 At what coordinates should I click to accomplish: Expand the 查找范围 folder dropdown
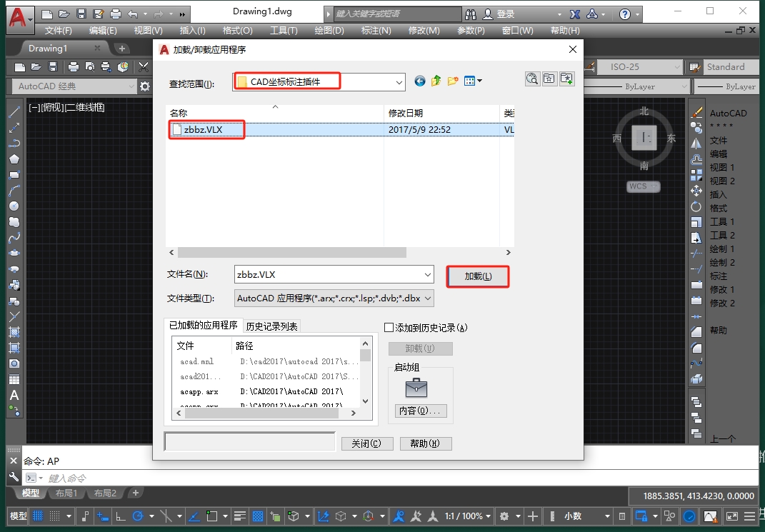click(x=399, y=82)
